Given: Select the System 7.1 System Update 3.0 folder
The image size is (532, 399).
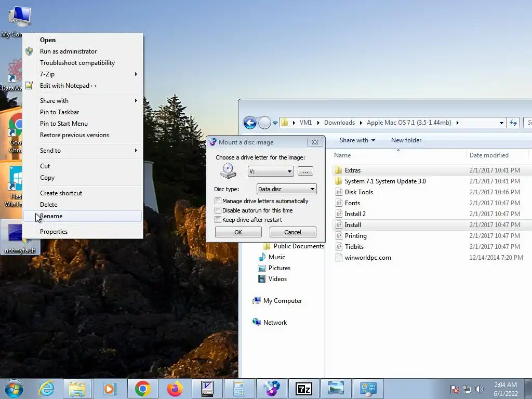Looking at the screenshot, I should [385, 181].
